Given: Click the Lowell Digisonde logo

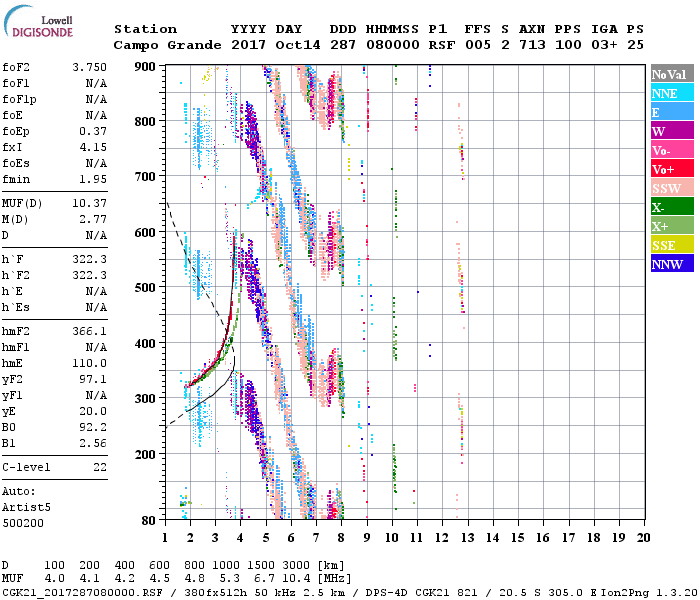Looking at the screenshot, I should click(39, 22).
